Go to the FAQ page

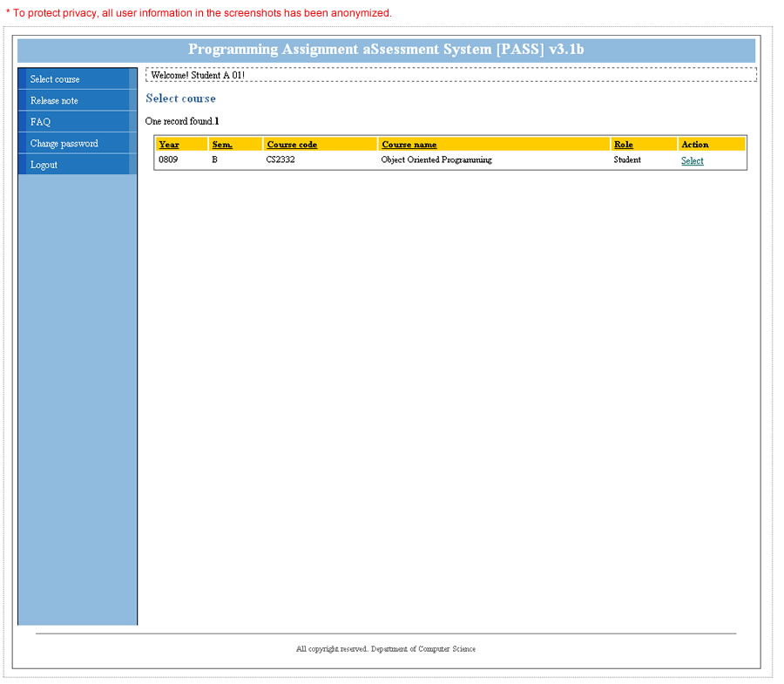[x=40, y=122]
